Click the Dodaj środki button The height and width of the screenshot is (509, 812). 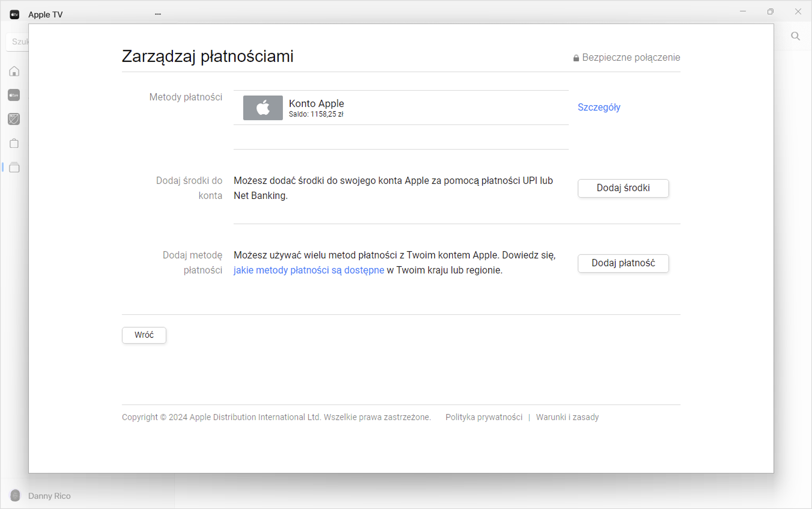pos(623,188)
